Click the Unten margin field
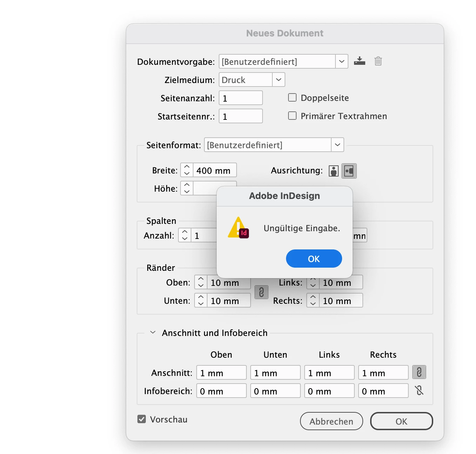Image resolution: width=476 pixels, height=454 pixels. pos(229,301)
